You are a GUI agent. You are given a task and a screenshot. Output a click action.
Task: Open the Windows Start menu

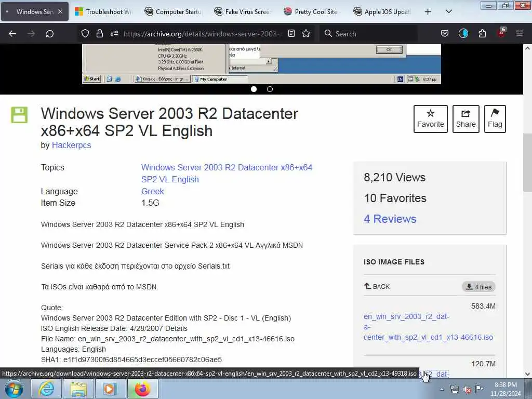[x=14, y=389]
